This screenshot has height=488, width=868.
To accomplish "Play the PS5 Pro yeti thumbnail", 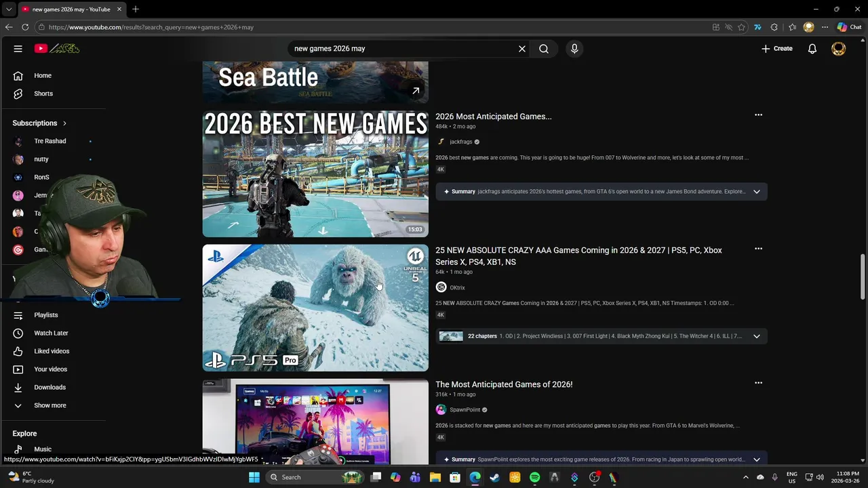I will pos(315,308).
